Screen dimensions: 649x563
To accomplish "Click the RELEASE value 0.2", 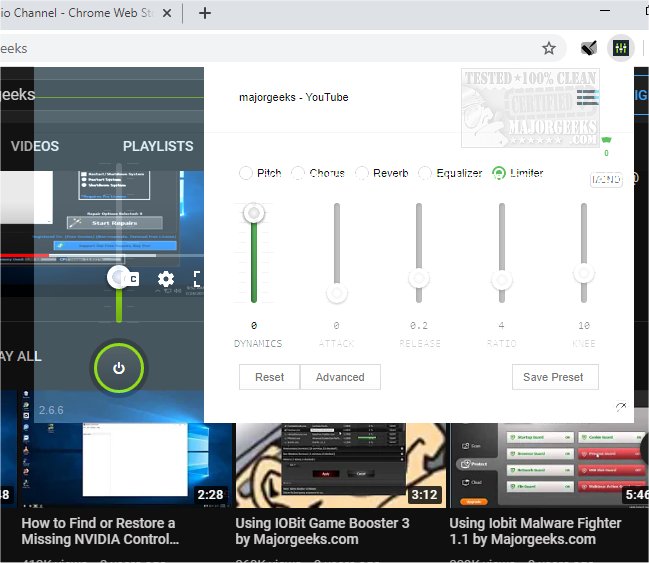I will click(x=419, y=326).
